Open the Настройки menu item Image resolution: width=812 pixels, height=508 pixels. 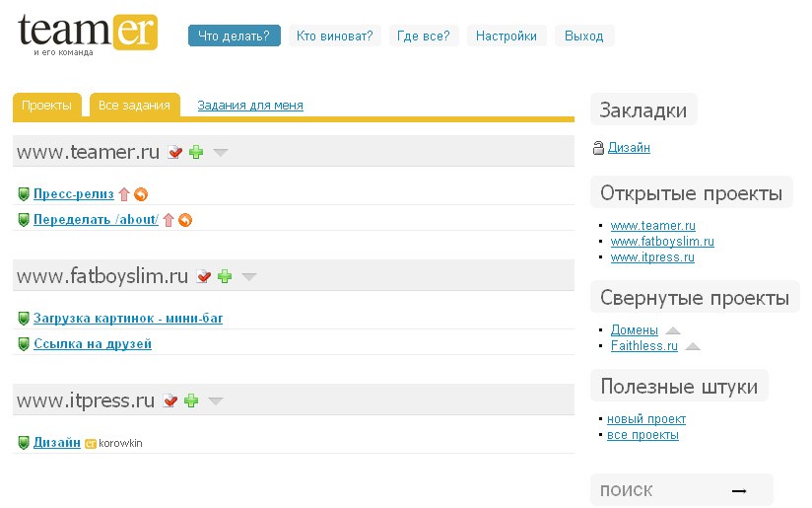[x=506, y=36]
